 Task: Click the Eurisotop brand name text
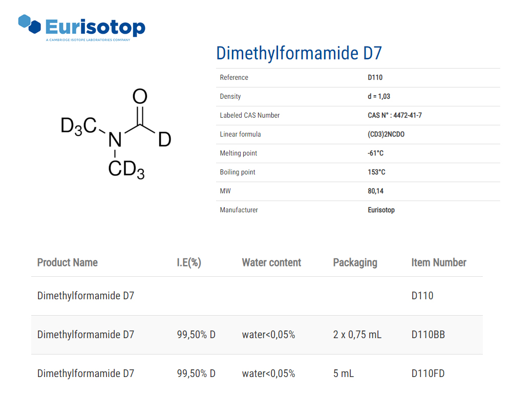pos(95,27)
